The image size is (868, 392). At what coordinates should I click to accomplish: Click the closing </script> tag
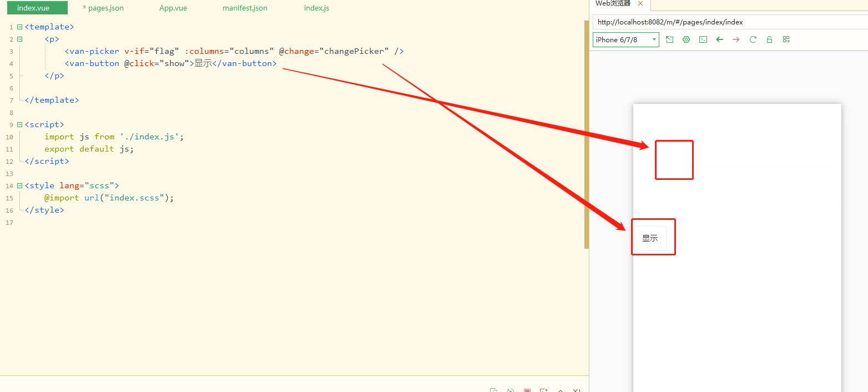(x=47, y=161)
